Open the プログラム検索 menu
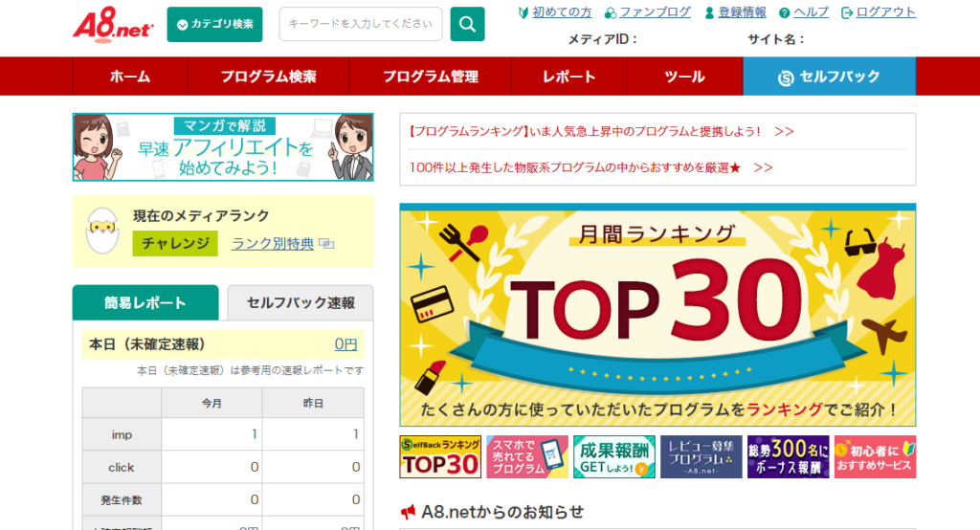The image size is (980, 530). 268,77
